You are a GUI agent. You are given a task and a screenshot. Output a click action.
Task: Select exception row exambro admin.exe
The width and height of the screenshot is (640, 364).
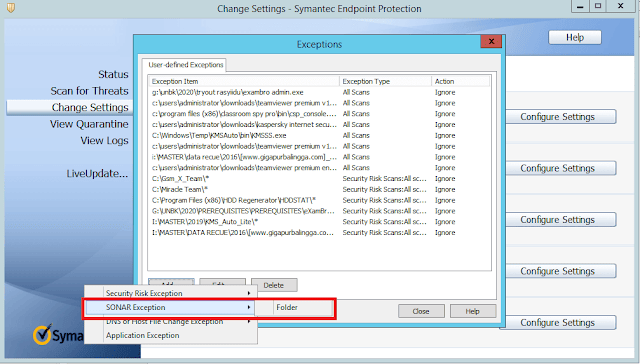click(320, 93)
